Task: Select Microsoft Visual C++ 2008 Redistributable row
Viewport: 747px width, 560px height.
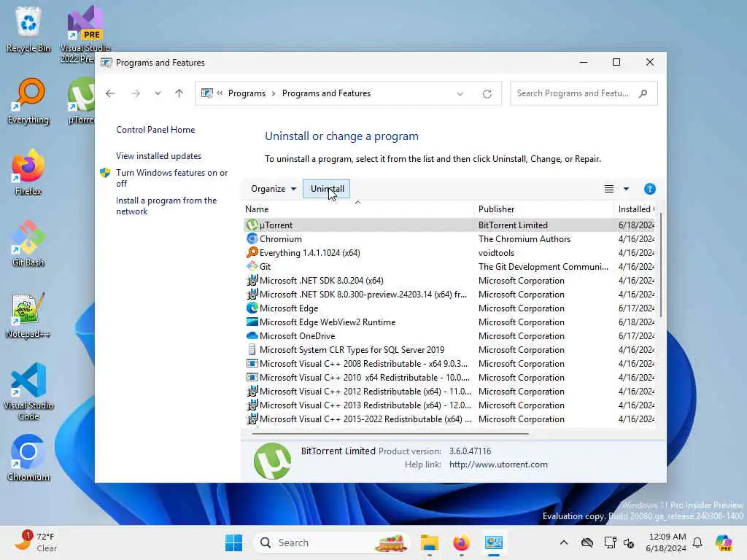Action: [x=449, y=363]
